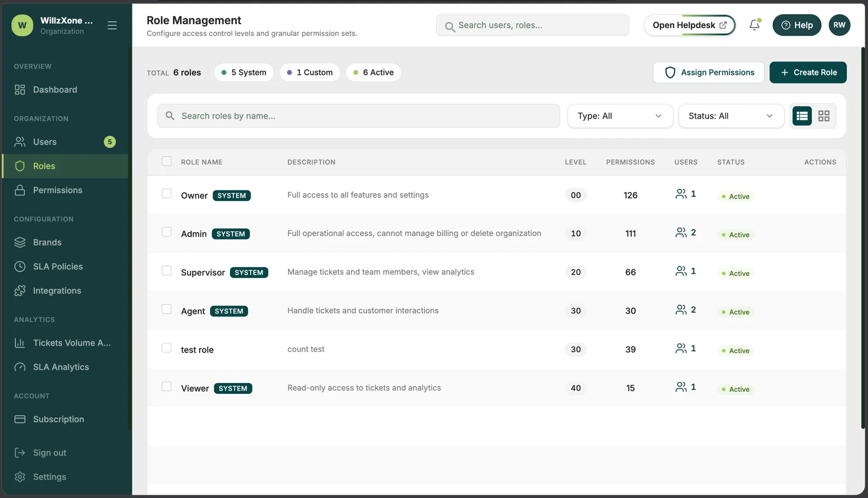The height and width of the screenshot is (498, 868).
Task: Open SLA Policies page
Action: click(65, 266)
